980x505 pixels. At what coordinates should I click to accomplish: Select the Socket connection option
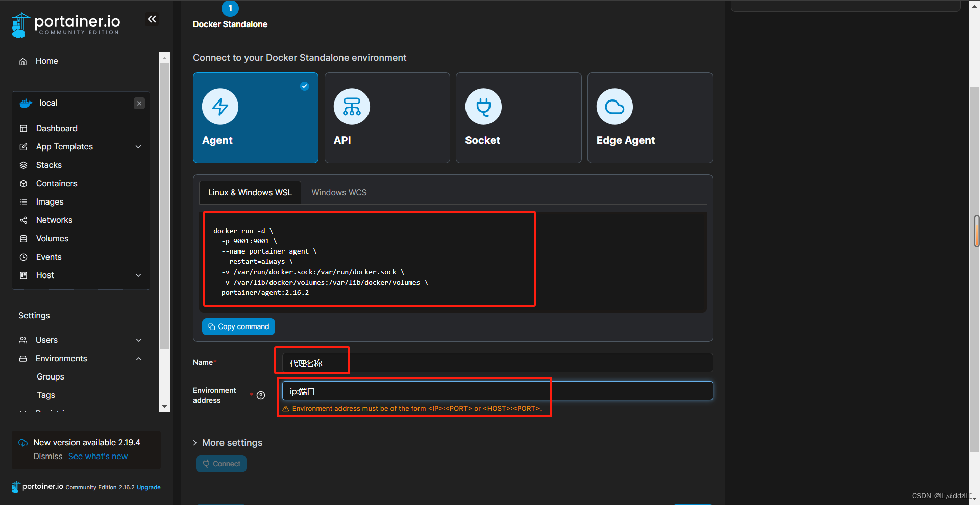click(519, 118)
